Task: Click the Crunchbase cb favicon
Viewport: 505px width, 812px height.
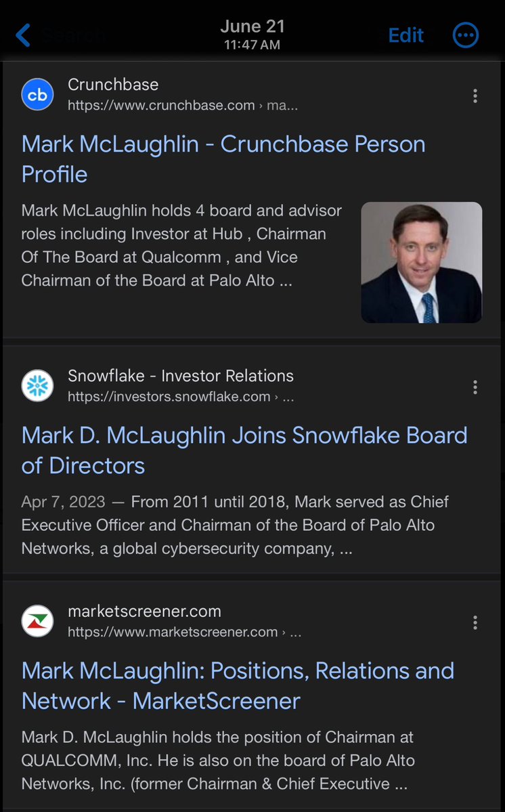Action: (x=38, y=95)
